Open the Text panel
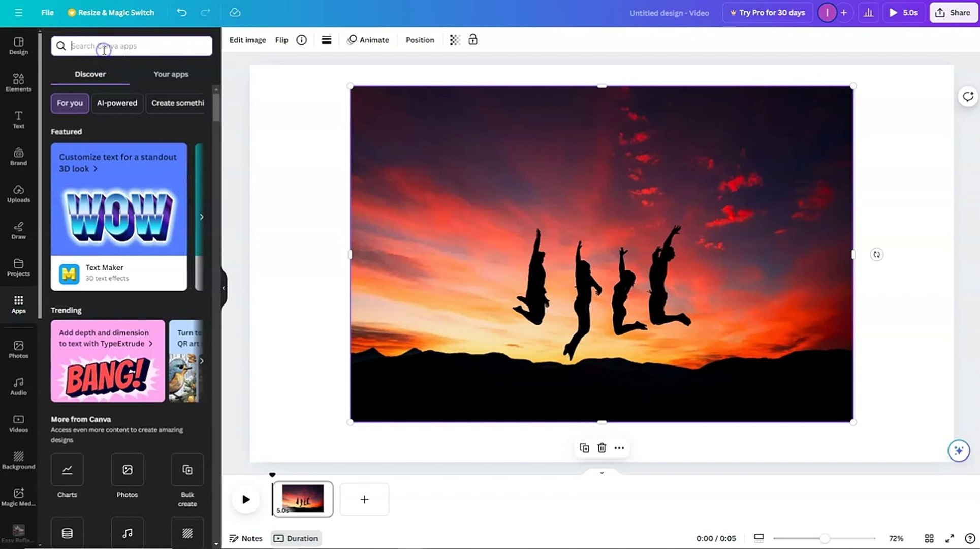This screenshot has height=549, width=980. [x=18, y=119]
